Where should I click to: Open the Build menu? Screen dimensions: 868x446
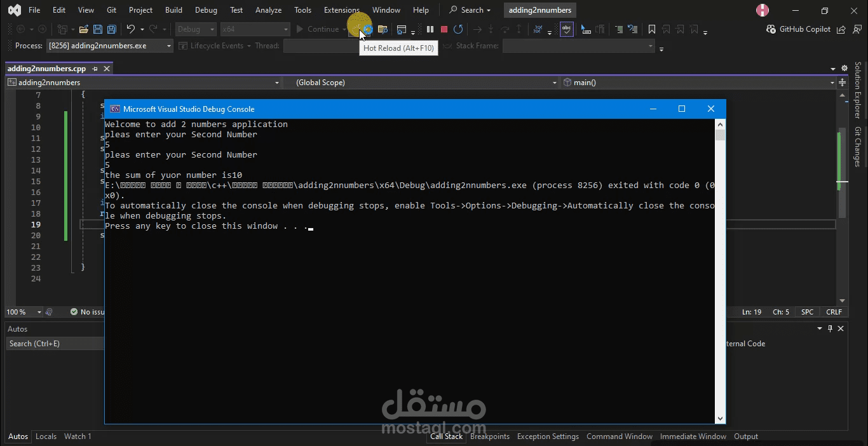[x=173, y=10]
